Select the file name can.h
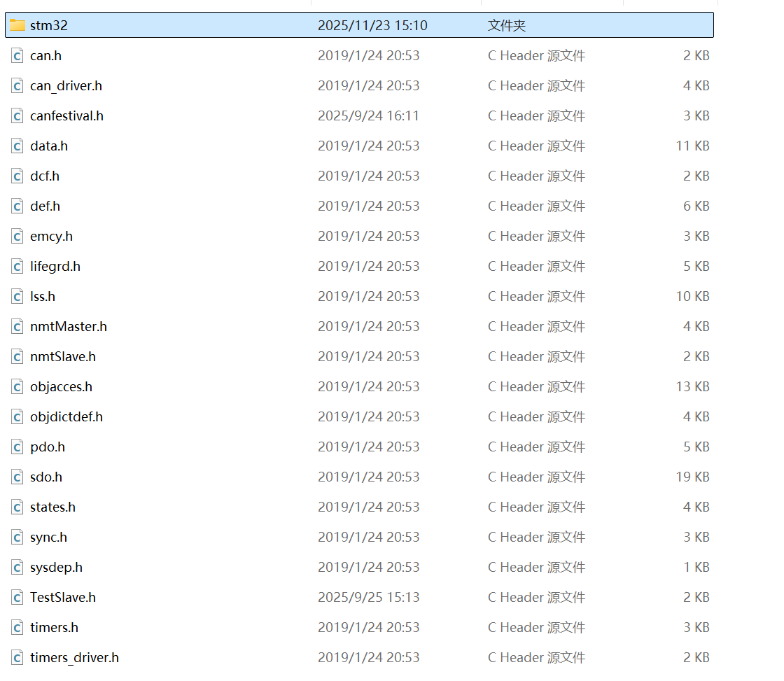The image size is (784, 681). tap(45, 55)
